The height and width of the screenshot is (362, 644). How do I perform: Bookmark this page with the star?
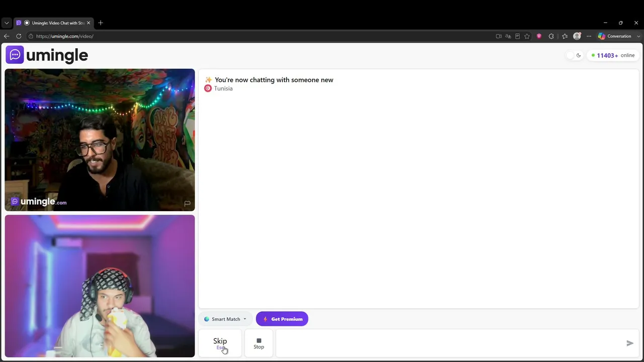pyautogui.click(x=527, y=36)
